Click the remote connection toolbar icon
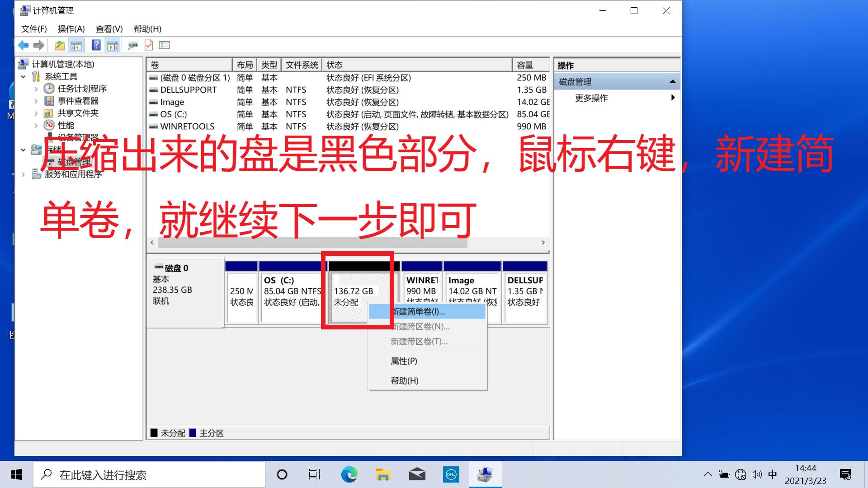Image resolution: width=868 pixels, height=488 pixels. [x=132, y=45]
